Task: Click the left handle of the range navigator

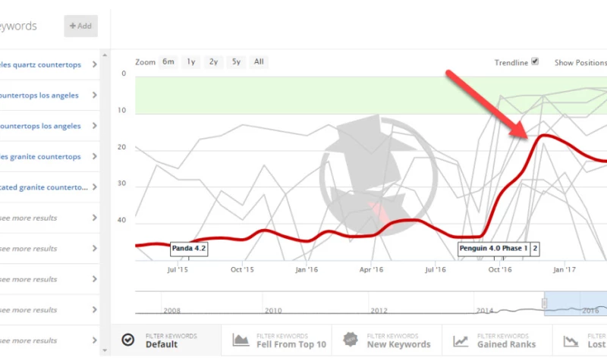Action: [544, 303]
